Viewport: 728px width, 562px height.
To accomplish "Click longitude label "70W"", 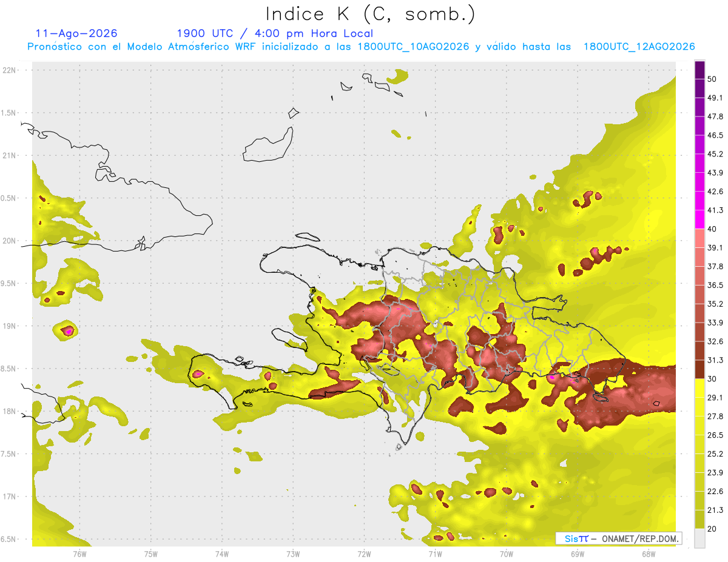I will click(506, 554).
